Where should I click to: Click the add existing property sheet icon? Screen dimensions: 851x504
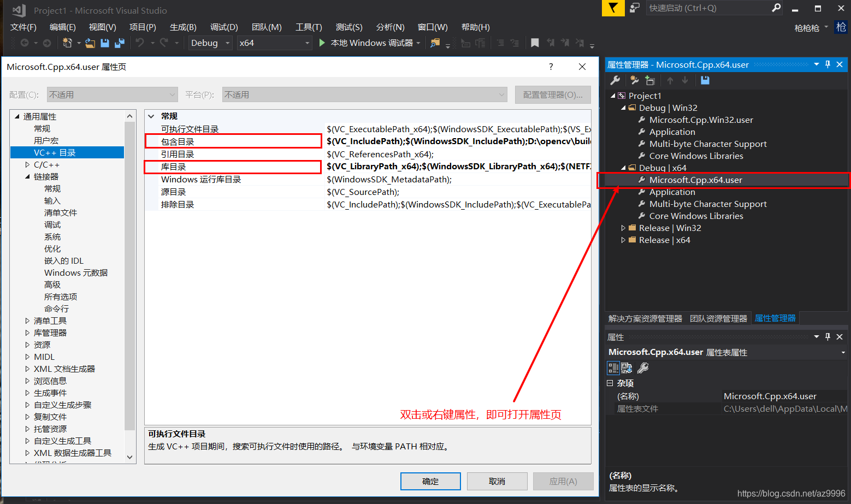click(x=650, y=80)
